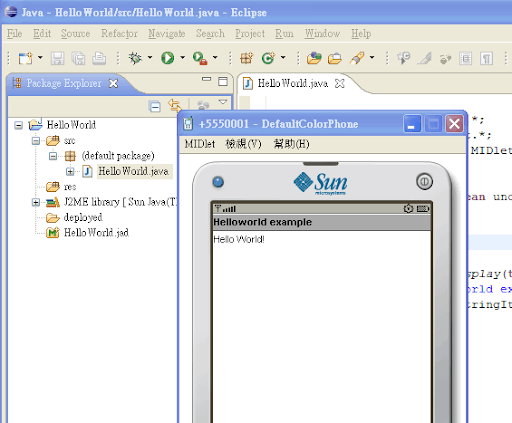Select the Package Explorer tab

pos(64,83)
